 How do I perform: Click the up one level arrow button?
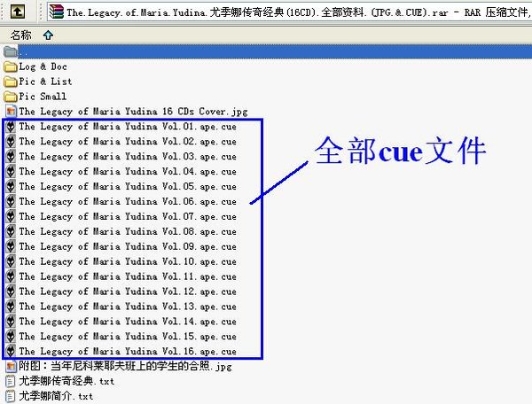pyautogui.click(x=18, y=12)
